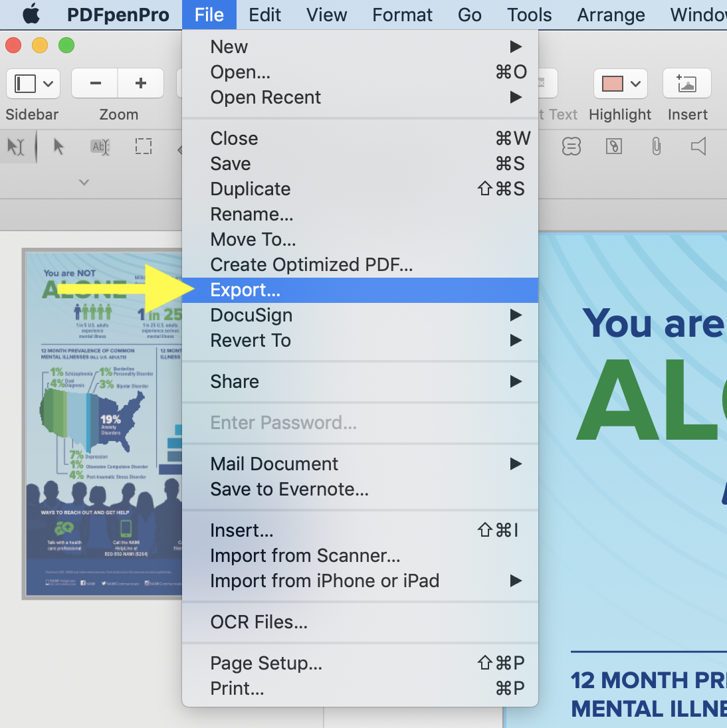Viewport: 727px width, 728px height.
Task: Choose Close from the File menu
Action: click(x=360, y=138)
